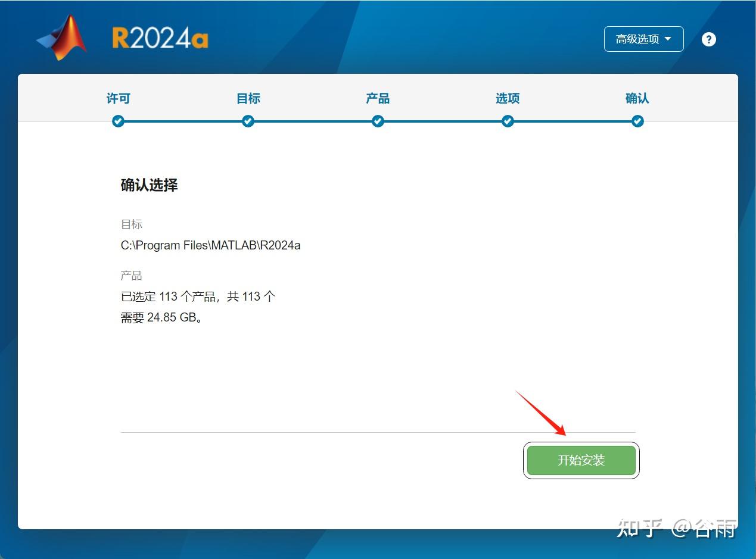Expand advanced options from the header
The width and height of the screenshot is (756, 559).
tap(643, 39)
